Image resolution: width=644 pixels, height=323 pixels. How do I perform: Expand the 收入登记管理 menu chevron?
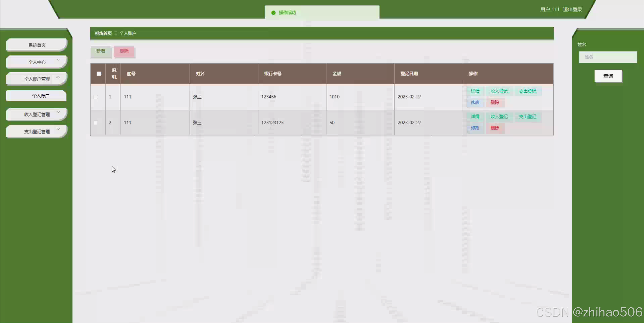[x=58, y=112]
